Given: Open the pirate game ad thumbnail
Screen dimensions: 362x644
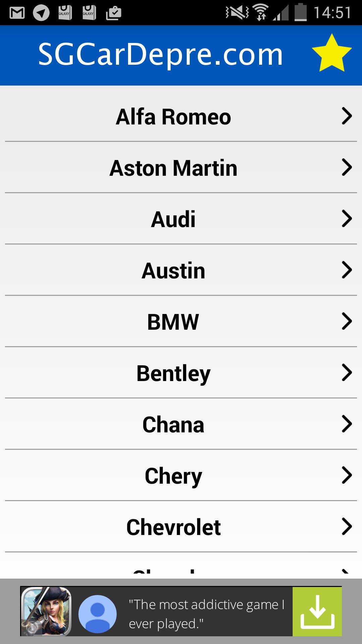Looking at the screenshot, I should click(x=46, y=611).
